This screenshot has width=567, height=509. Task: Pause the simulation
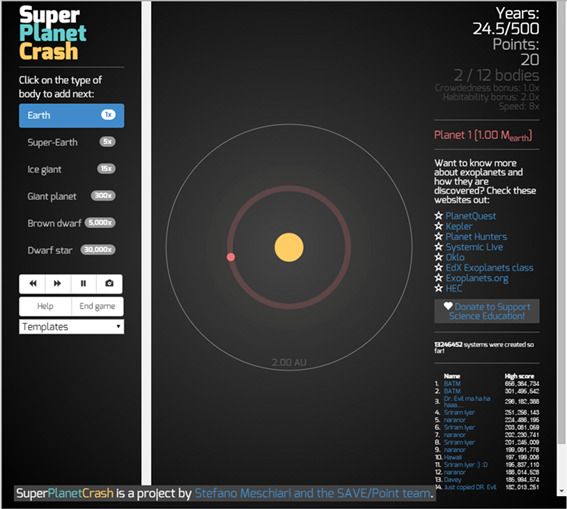[x=84, y=283]
